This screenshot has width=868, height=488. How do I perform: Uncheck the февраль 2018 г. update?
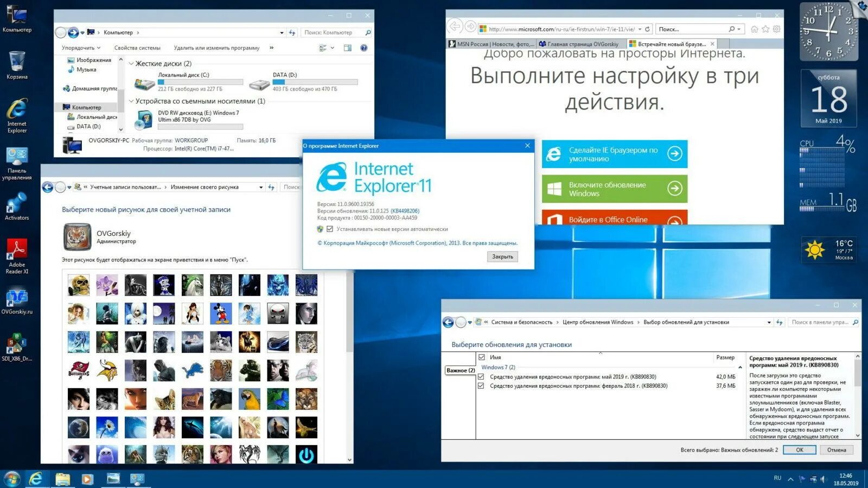[481, 386]
